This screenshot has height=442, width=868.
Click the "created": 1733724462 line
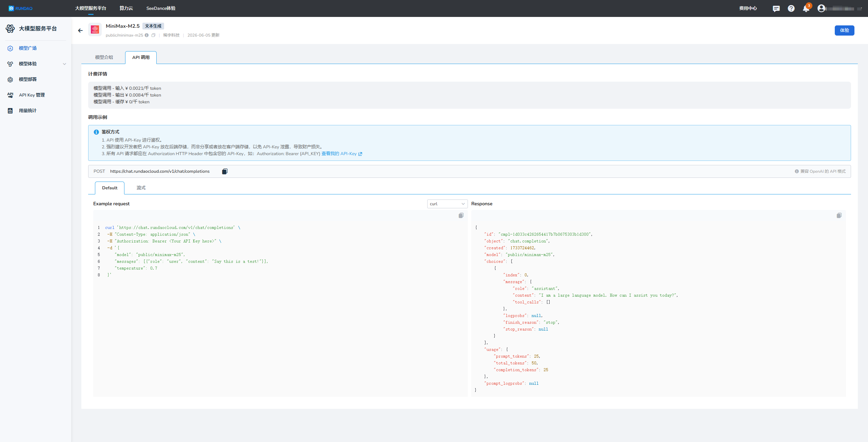click(510, 248)
